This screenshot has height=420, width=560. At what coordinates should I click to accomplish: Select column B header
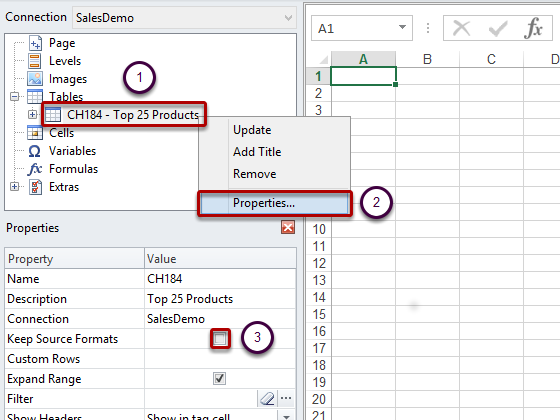tap(428, 59)
